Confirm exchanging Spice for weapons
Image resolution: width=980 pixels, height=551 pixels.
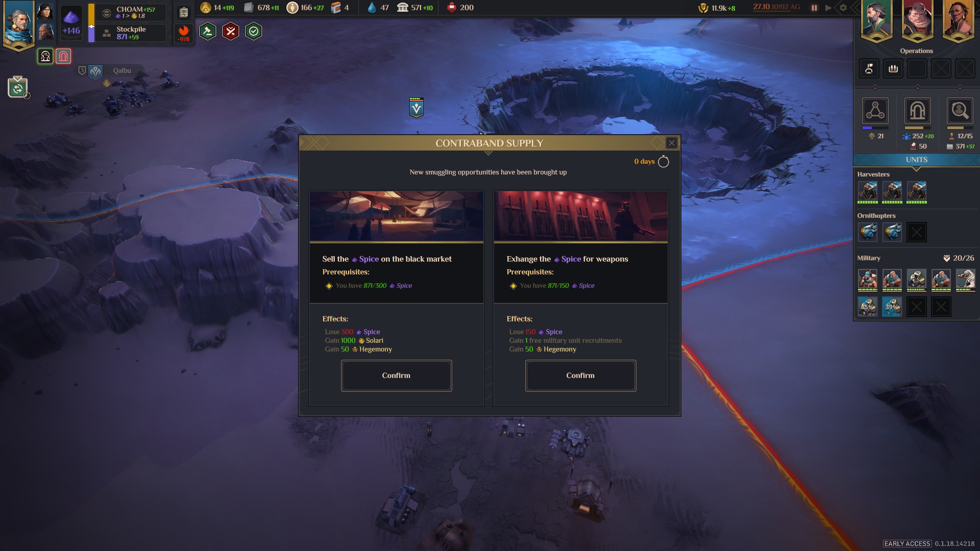coord(580,375)
